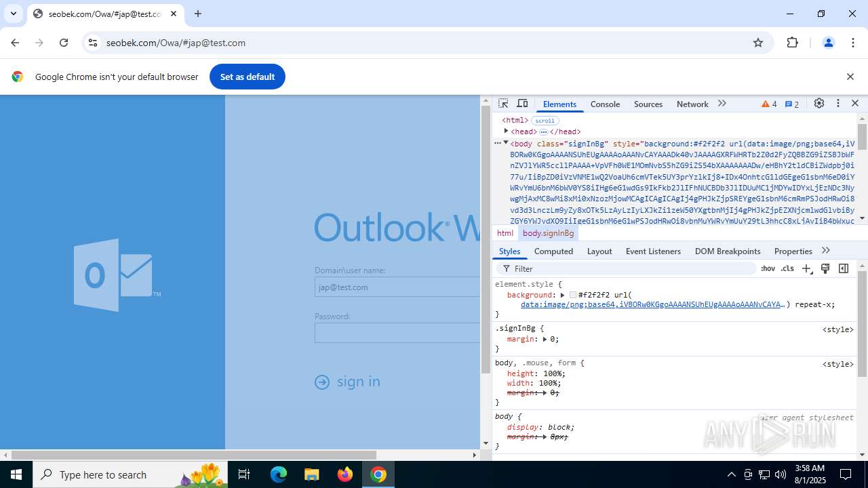Open File Explorer from taskbar
Image resolution: width=868 pixels, height=488 pixels.
tap(311, 474)
